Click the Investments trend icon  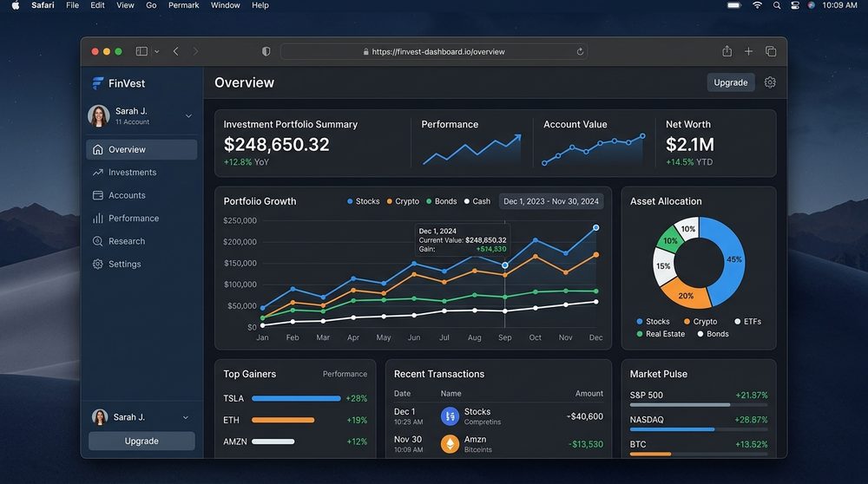tap(98, 173)
